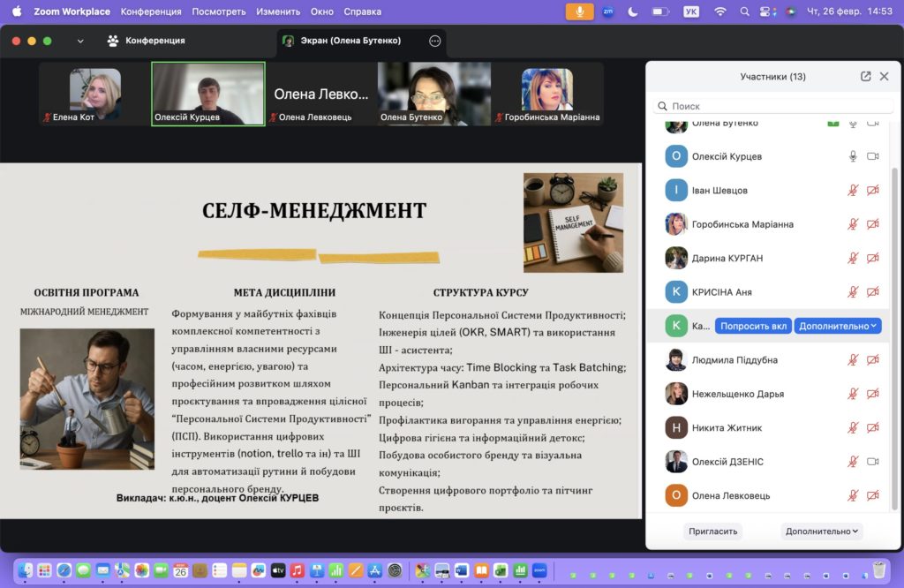Toggle the disabled camera of Дарина КУРГАН
904x588 pixels.
click(872, 259)
